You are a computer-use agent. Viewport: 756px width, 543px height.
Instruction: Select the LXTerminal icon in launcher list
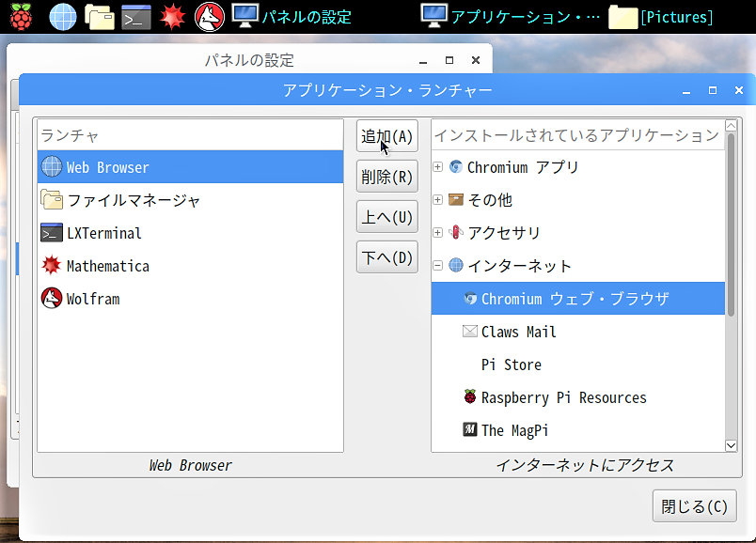coord(52,233)
